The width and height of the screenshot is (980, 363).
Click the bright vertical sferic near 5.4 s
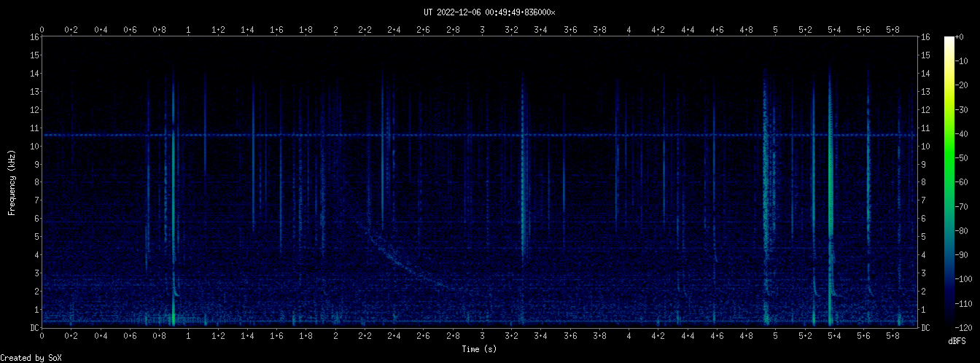[830, 197]
